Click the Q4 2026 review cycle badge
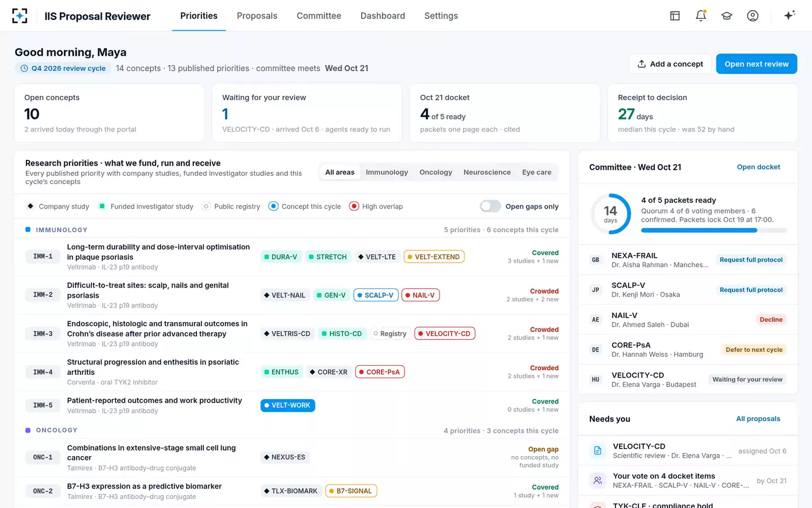The width and height of the screenshot is (812, 508). (63, 68)
